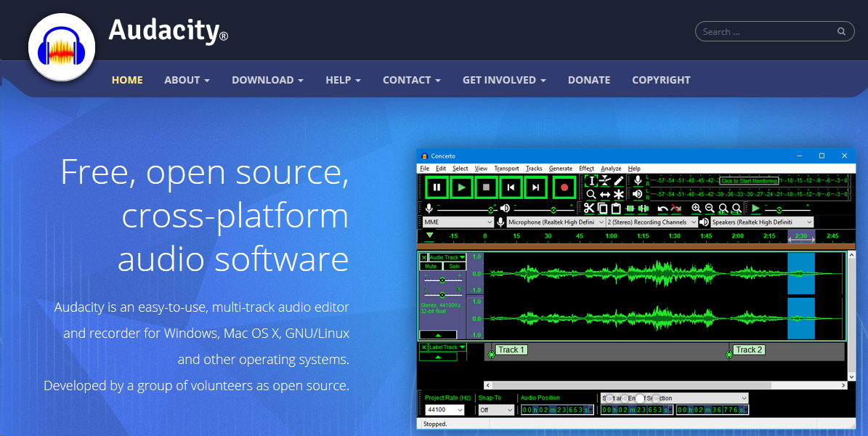Select the Multi-Tool asterisk icon
This screenshot has width=868, height=436.
click(x=619, y=195)
